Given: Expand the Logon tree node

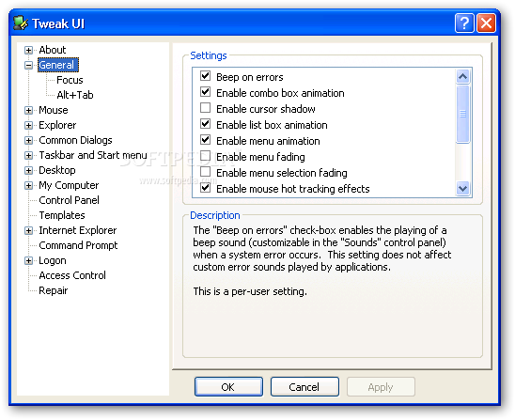Looking at the screenshot, I should pos(28,260).
